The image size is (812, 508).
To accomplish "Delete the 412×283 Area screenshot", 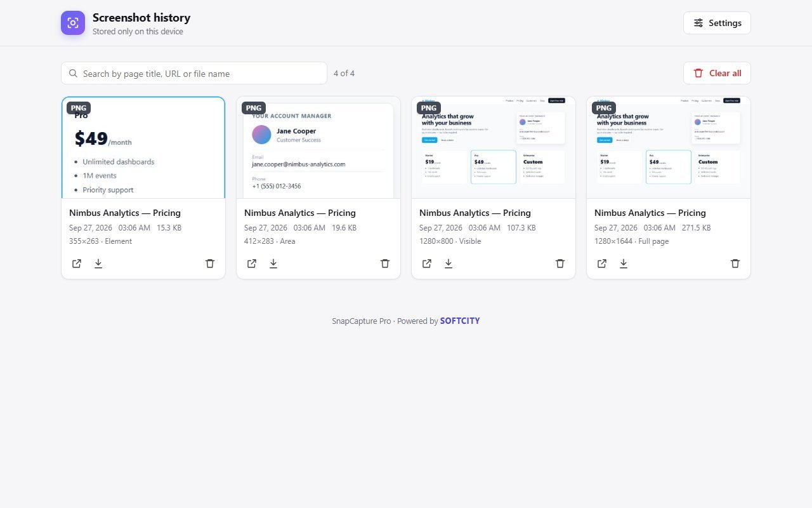I will [385, 264].
